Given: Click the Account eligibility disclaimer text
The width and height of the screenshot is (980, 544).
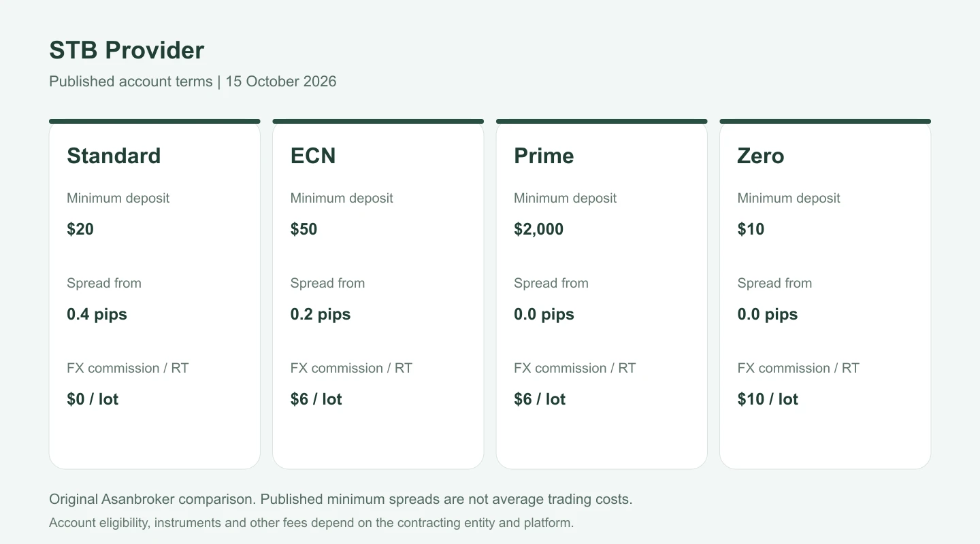Looking at the screenshot, I should 312,523.
